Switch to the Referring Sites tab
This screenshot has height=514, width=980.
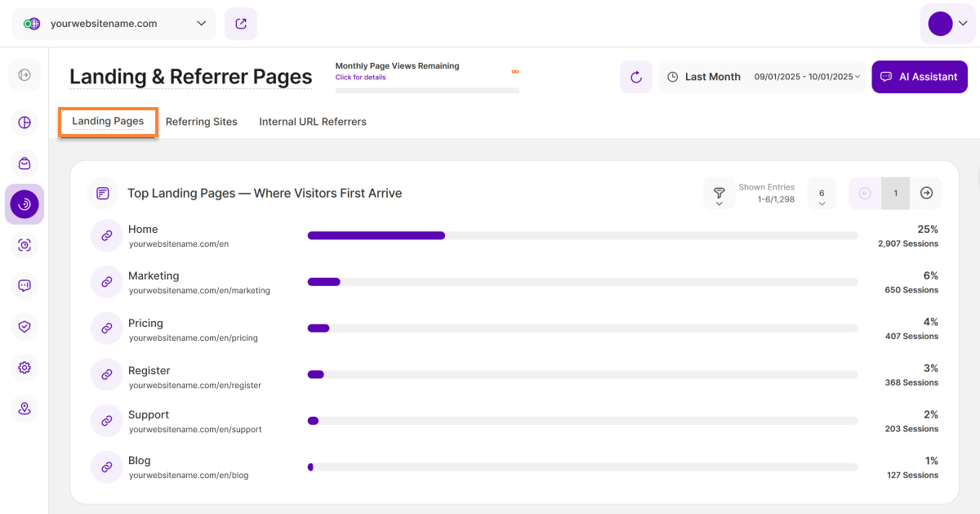point(202,122)
